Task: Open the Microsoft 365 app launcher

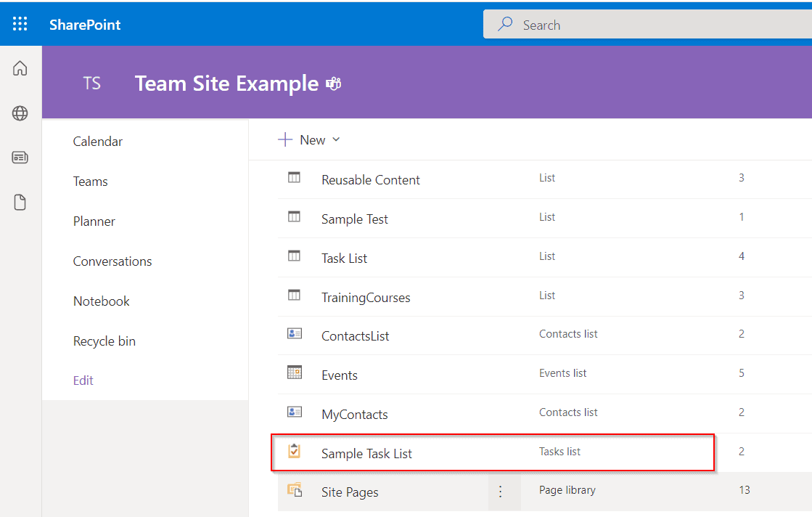Action: (20, 23)
